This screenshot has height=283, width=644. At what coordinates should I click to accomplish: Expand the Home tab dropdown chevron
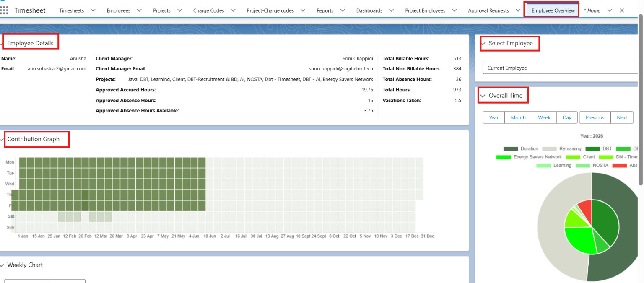(610, 10)
